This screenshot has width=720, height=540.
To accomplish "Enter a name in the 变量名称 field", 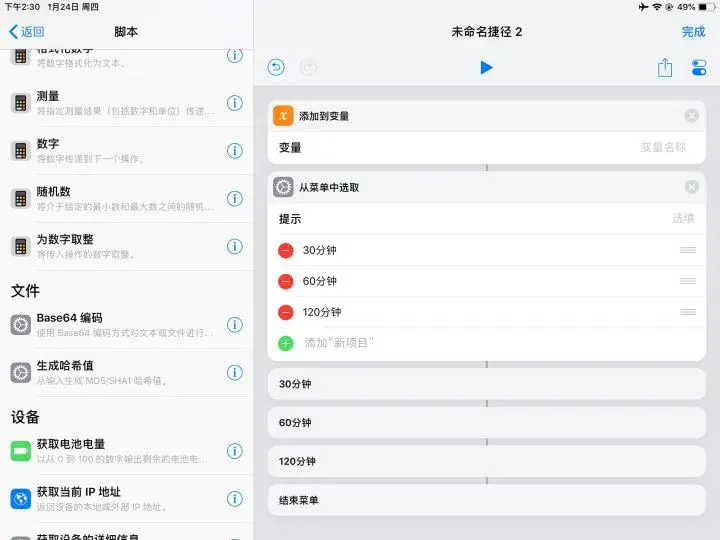I will point(663,147).
